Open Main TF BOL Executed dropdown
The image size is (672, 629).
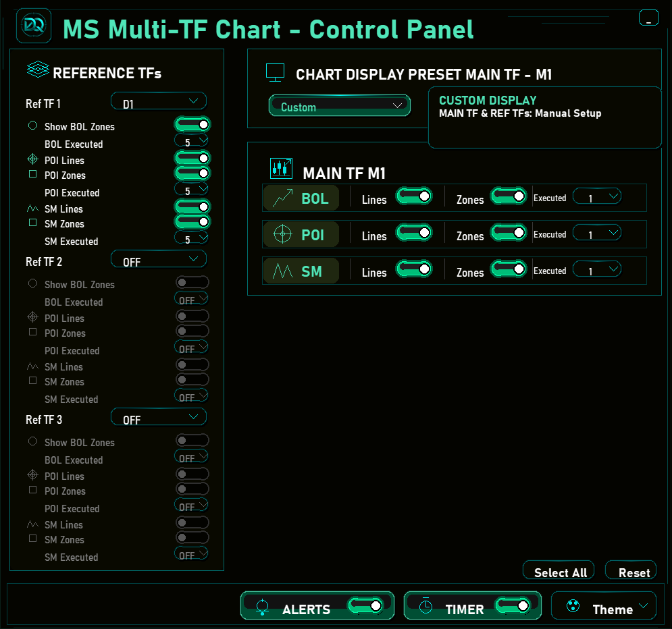[597, 196]
